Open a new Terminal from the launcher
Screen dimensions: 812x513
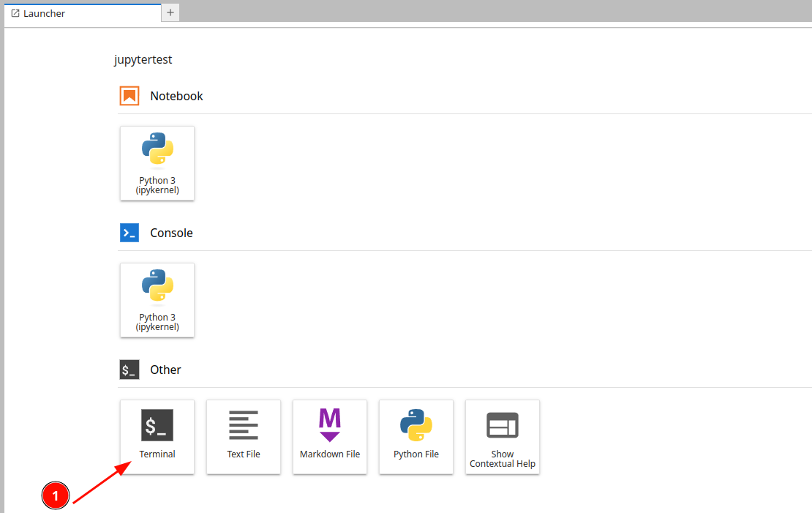[x=157, y=436]
